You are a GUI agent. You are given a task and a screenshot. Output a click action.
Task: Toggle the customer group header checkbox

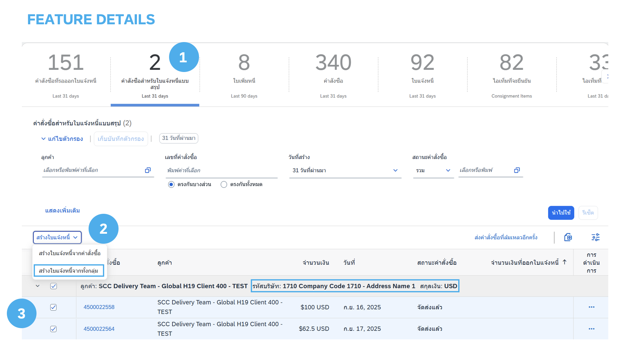[53, 286]
